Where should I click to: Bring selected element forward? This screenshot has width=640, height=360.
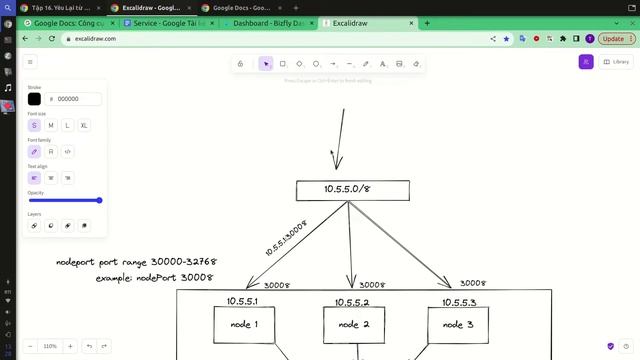click(68, 226)
